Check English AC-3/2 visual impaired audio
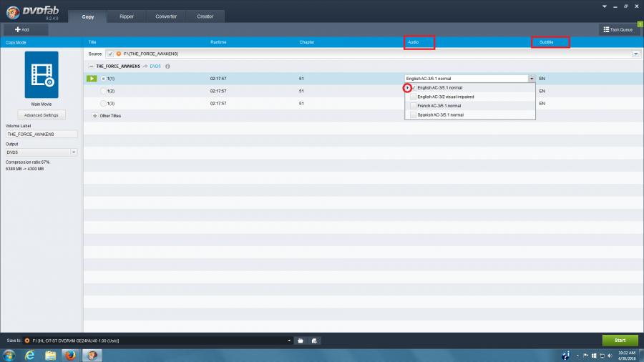The width and height of the screenshot is (644, 362). coord(413,97)
